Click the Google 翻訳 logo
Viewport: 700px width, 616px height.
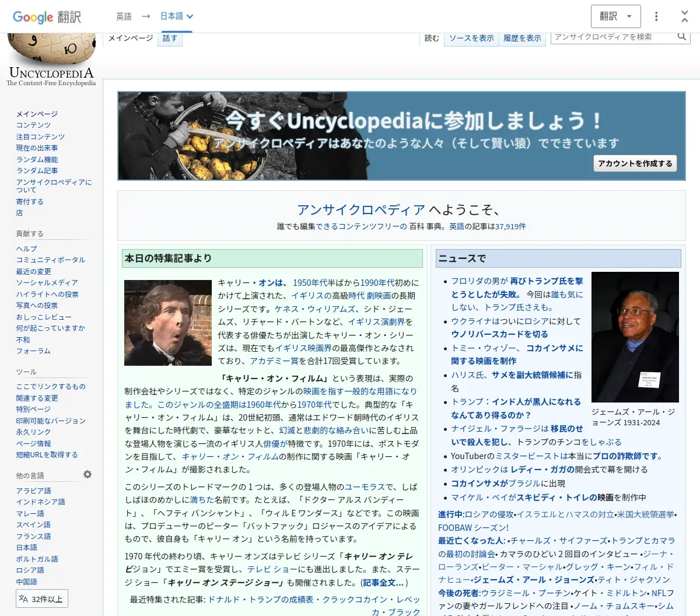[47, 17]
